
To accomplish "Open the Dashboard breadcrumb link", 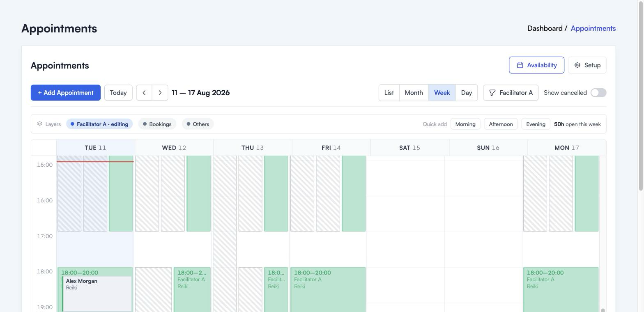I will (545, 28).
